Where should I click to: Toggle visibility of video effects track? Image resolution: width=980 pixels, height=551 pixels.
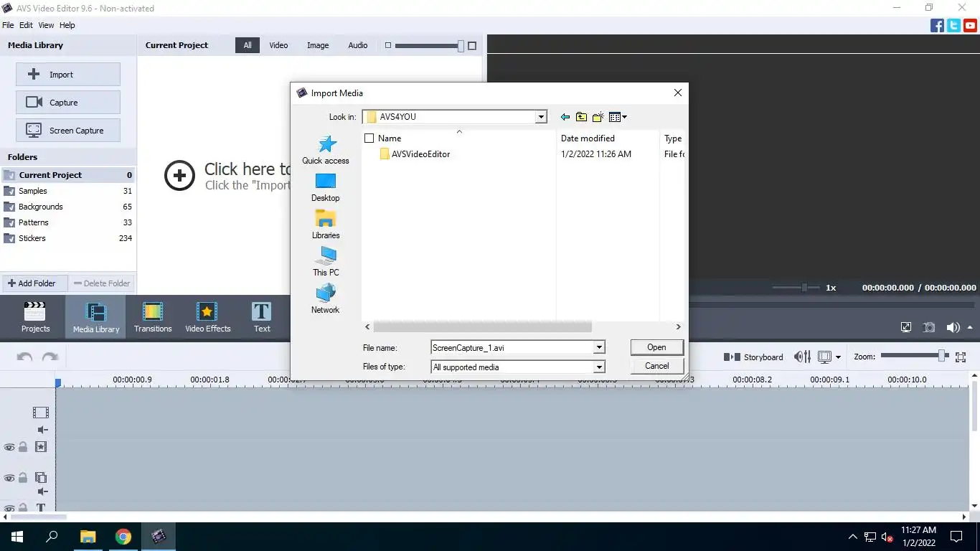coord(9,447)
